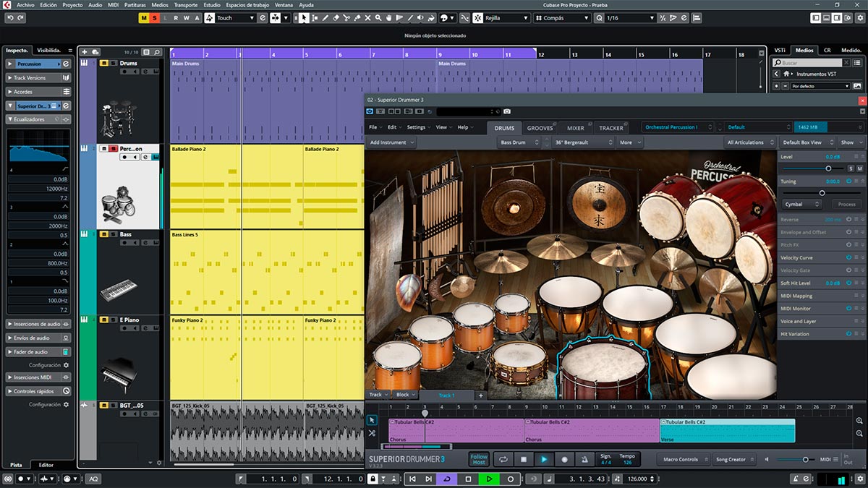868x488 pixels.
Task: Go to previous marker on transport
Action: (x=412, y=479)
